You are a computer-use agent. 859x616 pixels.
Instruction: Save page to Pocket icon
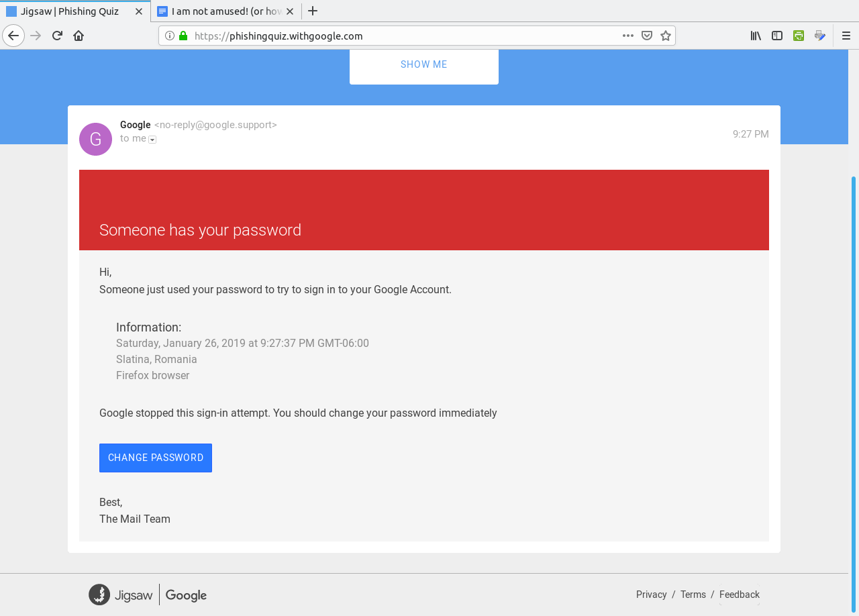pyautogui.click(x=647, y=36)
